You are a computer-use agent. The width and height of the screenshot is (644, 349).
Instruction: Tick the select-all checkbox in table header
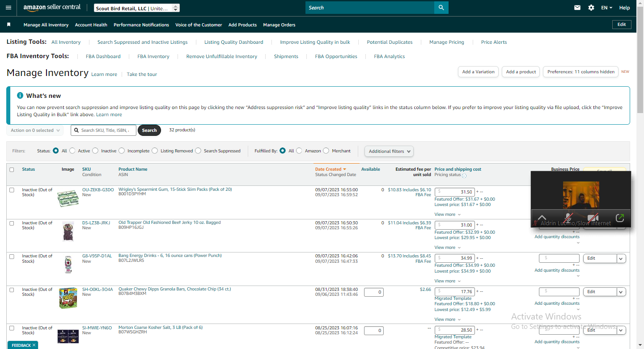pos(12,170)
